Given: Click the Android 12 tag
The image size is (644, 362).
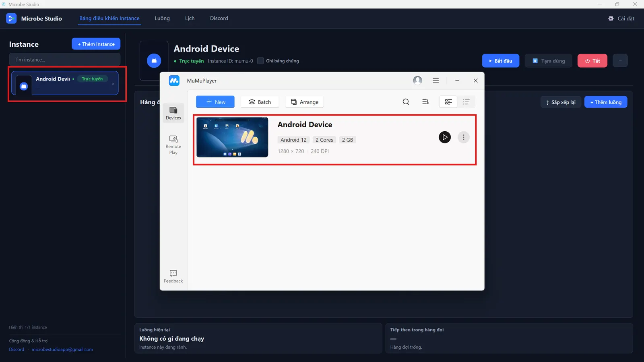Looking at the screenshot, I should [x=293, y=140].
